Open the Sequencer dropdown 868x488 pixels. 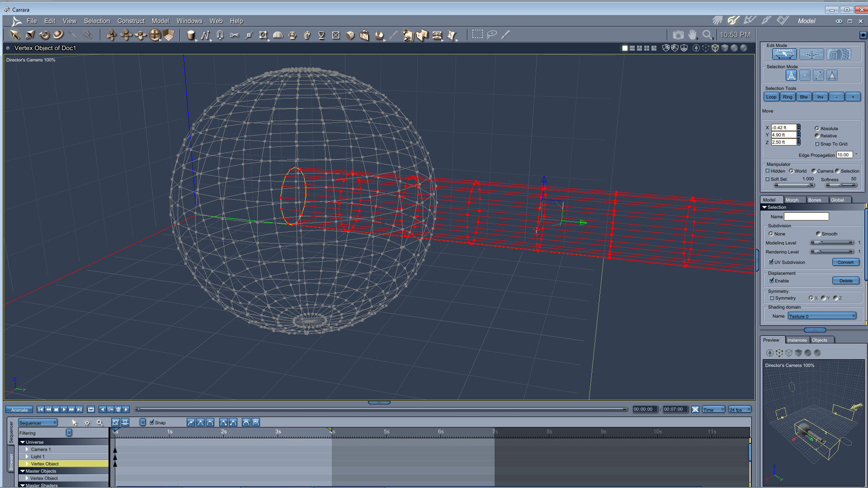pyautogui.click(x=38, y=423)
